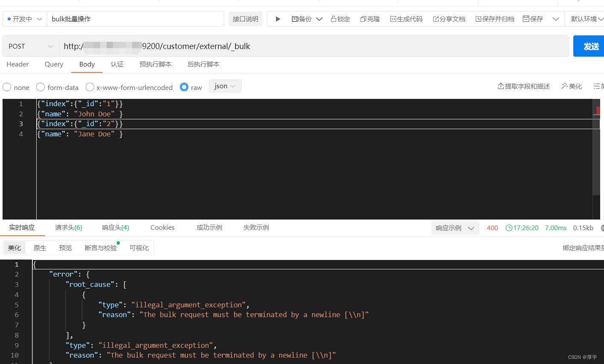The height and width of the screenshot is (364, 604).
Task: Click 保存并归档 save and archive
Action: pyautogui.click(x=495, y=19)
